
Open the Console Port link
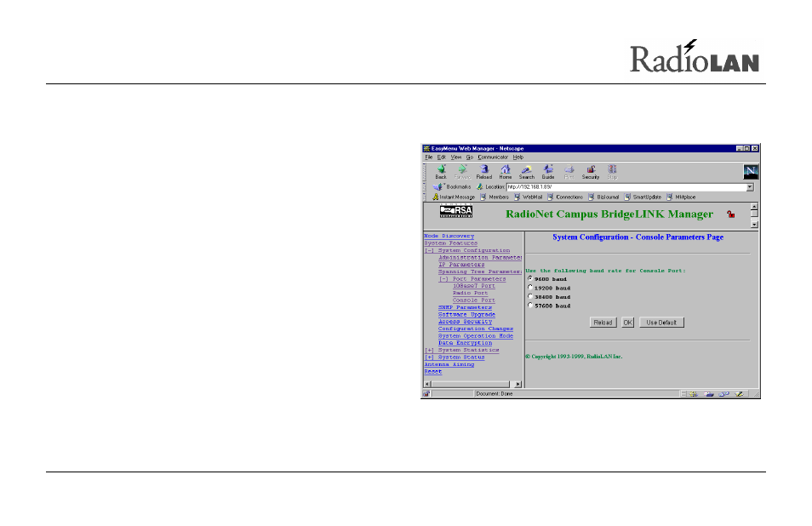tap(474, 300)
